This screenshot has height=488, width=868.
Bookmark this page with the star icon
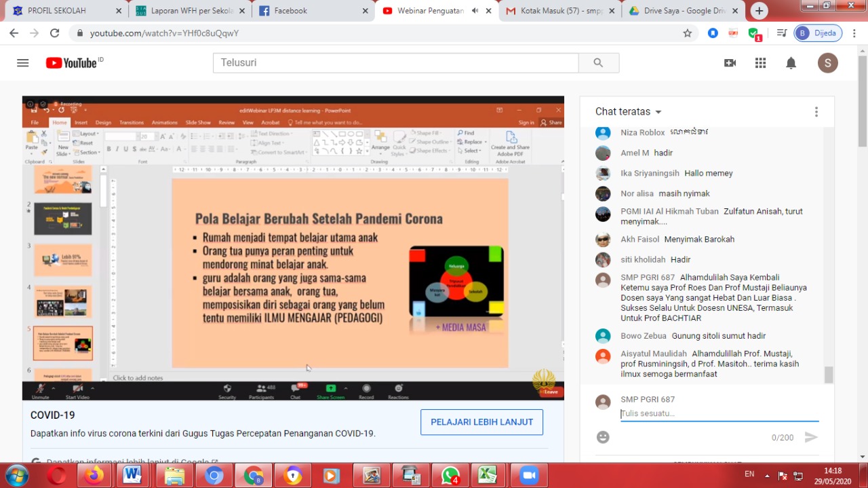(688, 33)
